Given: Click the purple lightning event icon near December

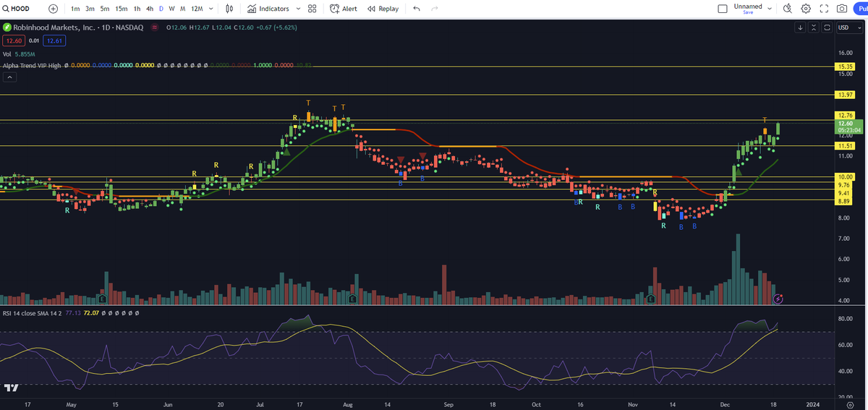Looking at the screenshot, I should point(778,298).
